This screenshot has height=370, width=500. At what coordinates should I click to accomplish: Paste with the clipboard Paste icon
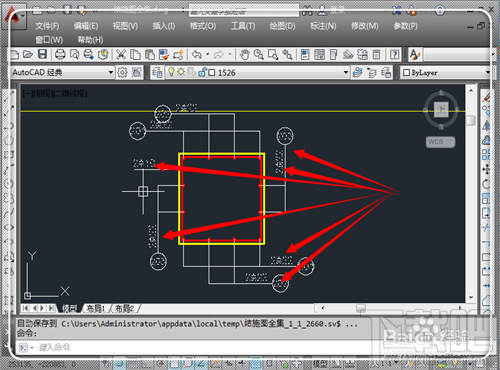click(150, 54)
